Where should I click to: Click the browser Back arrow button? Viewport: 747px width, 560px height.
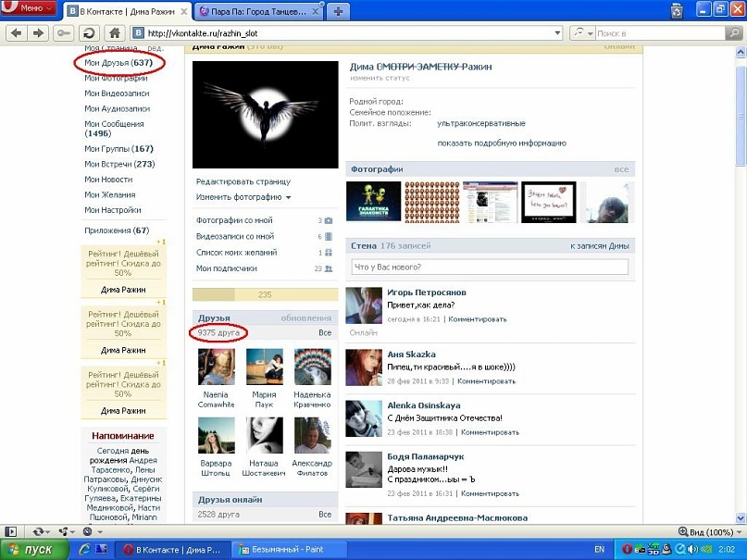(16, 33)
